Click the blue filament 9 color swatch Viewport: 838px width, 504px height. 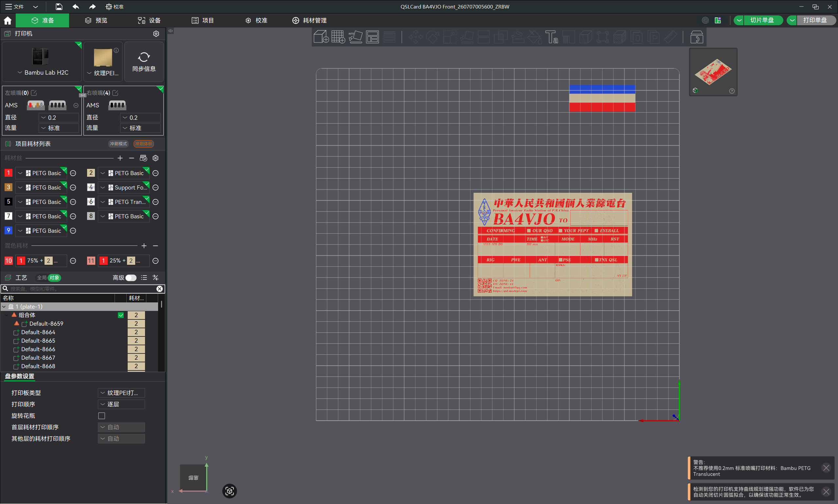pyautogui.click(x=9, y=230)
